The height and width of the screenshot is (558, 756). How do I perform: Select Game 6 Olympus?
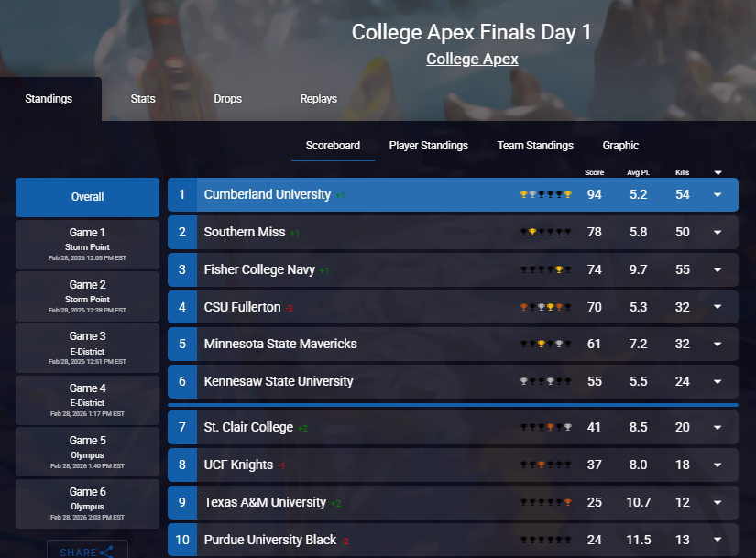pos(87,504)
